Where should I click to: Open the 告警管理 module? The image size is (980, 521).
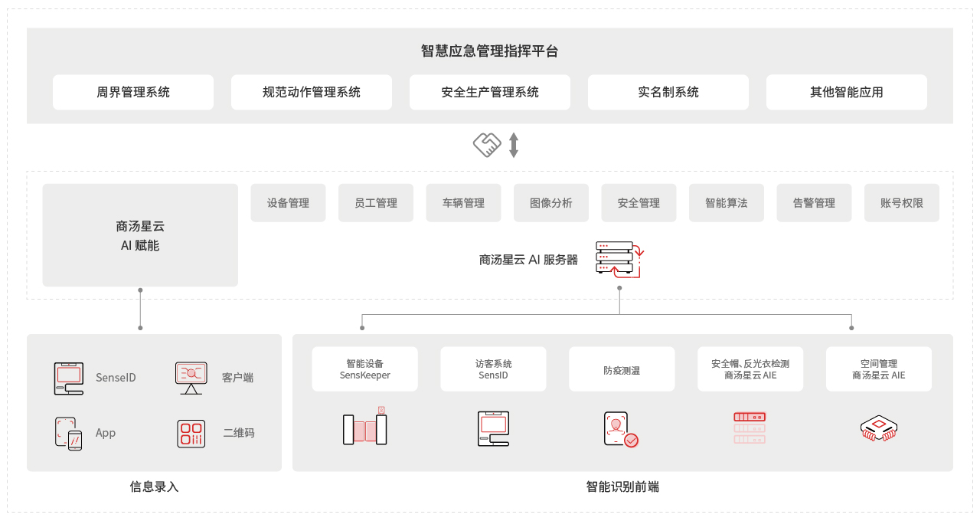[x=814, y=203]
